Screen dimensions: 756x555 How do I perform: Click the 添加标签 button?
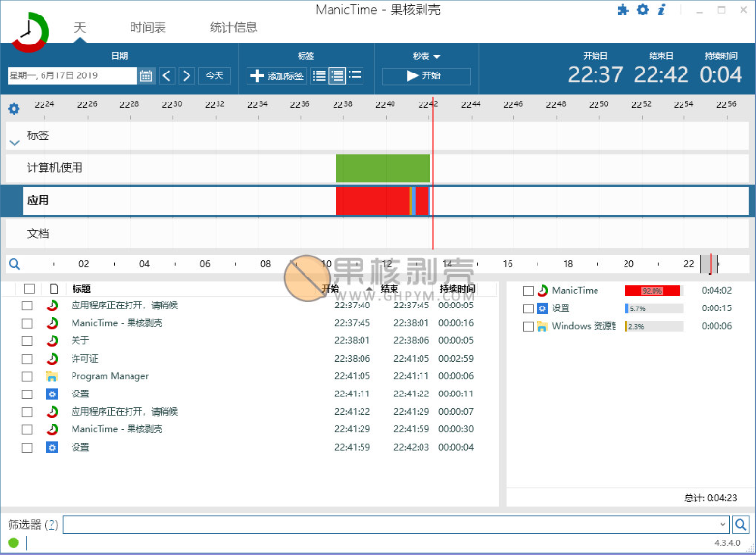[276, 75]
